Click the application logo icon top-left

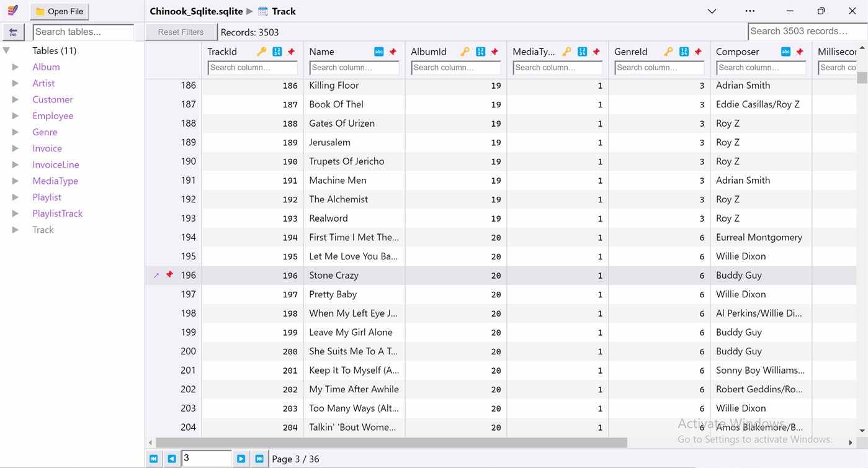coord(13,11)
